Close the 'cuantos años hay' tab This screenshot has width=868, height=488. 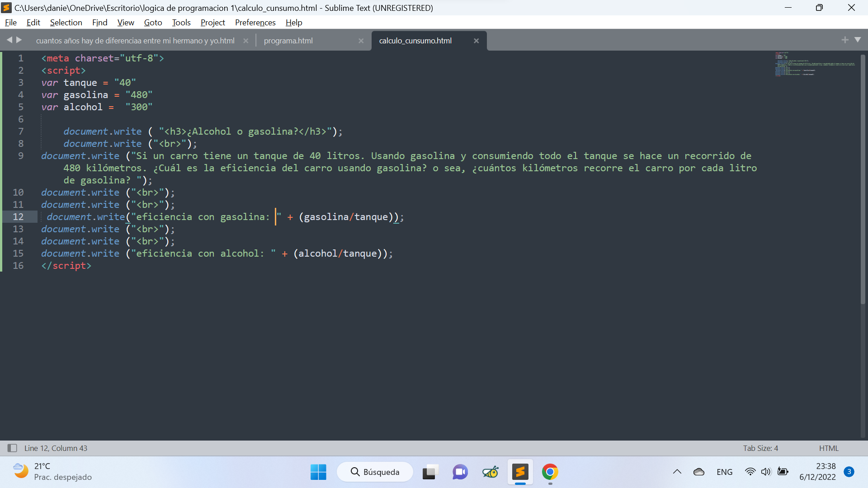245,41
